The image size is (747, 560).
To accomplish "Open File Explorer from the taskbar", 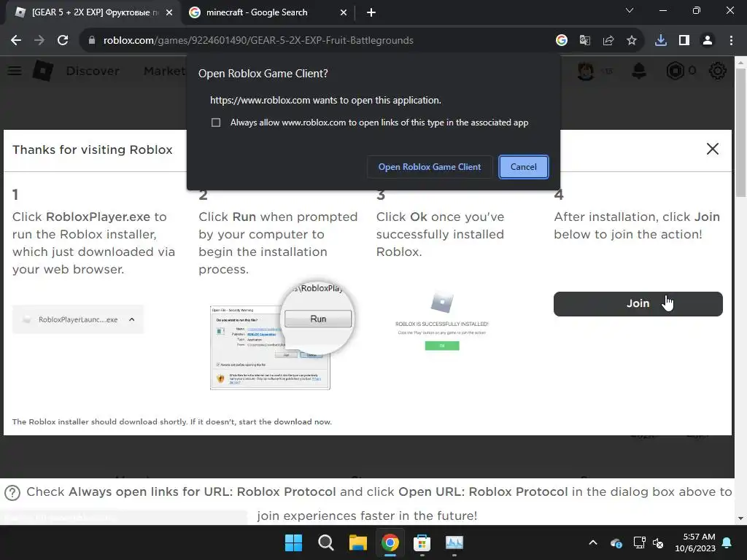I will 357,542.
